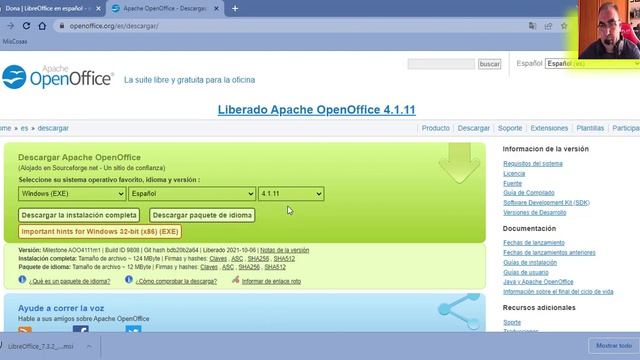
Task: Open the Español (es) site language selector
Action: point(592,64)
